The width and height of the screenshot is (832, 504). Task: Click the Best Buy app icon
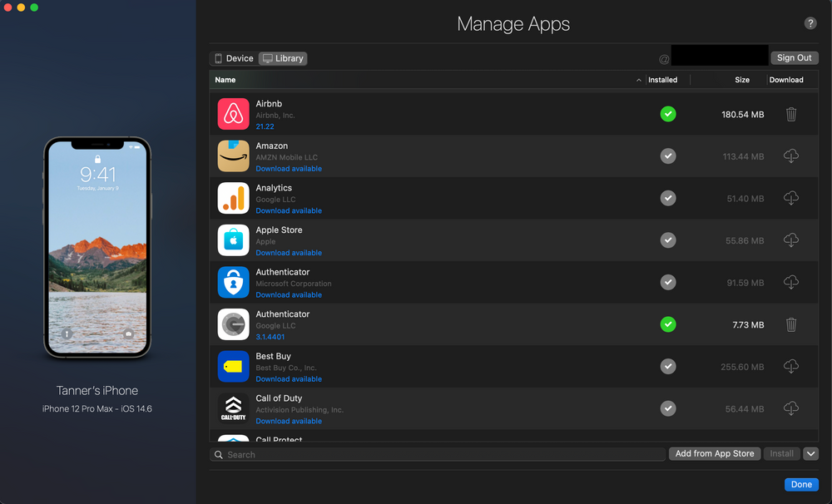234,366
